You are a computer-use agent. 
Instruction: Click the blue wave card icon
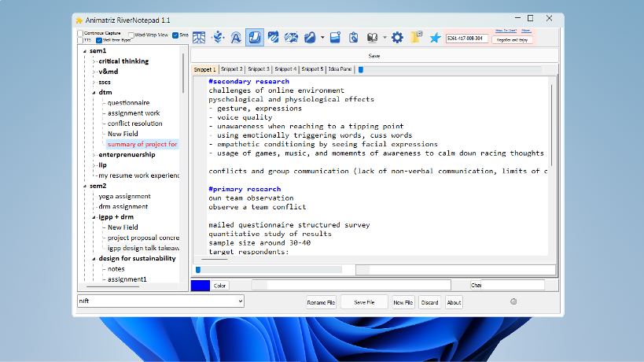point(335,38)
